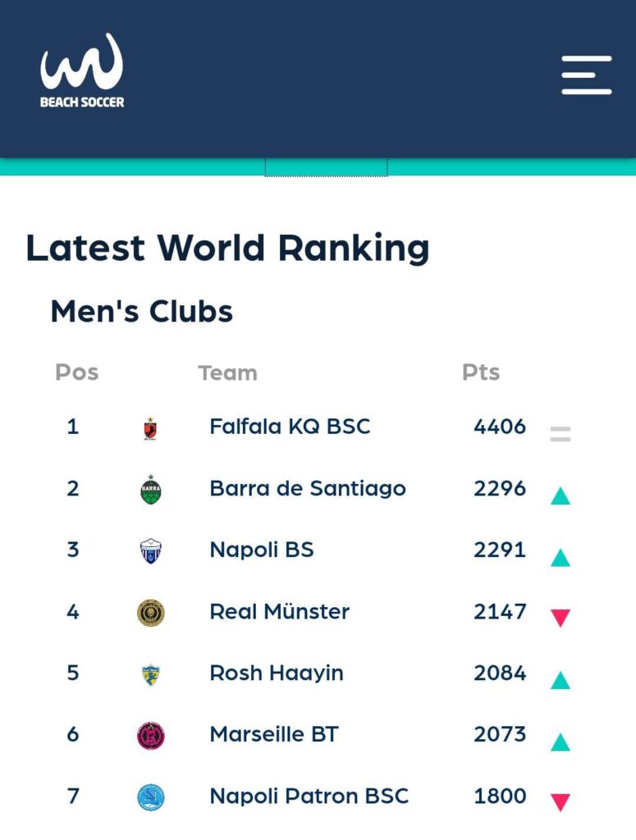The image size is (636, 840).
Task: Click the Pos column header
Action: pyautogui.click(x=76, y=372)
